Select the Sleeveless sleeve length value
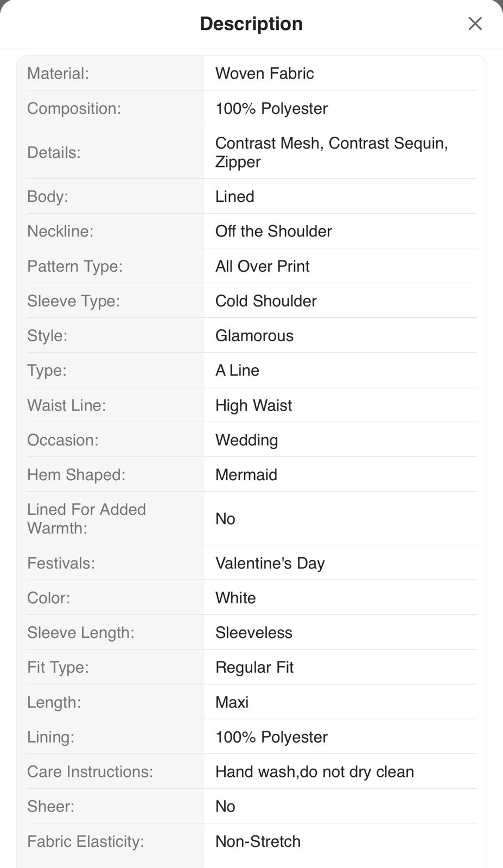The height and width of the screenshot is (868, 503). 253,633
